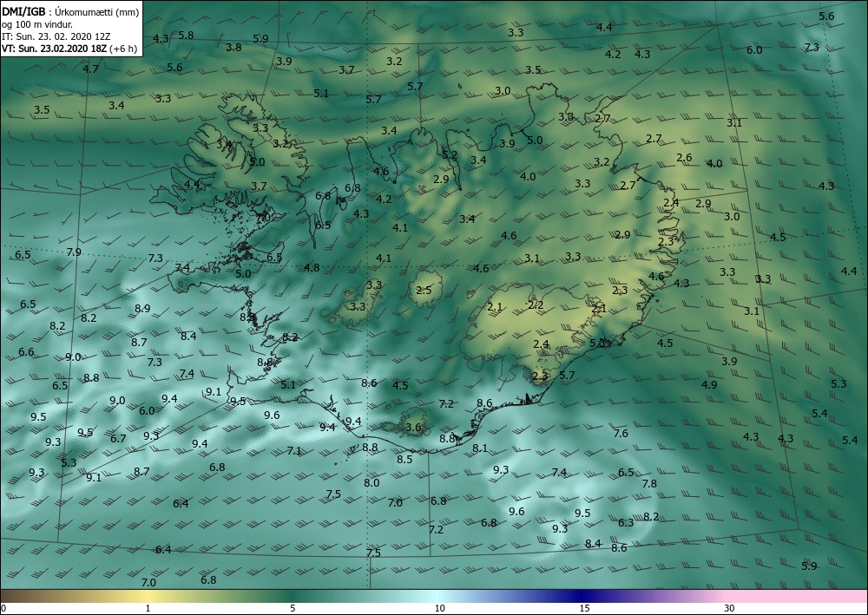Click the "og 100 m vindur." subtitle line
The width and height of the screenshot is (868, 615).
(x=37, y=23)
